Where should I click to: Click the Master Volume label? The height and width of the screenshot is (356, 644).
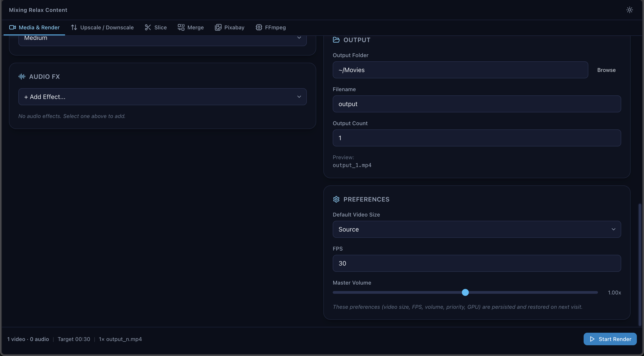pyautogui.click(x=352, y=283)
